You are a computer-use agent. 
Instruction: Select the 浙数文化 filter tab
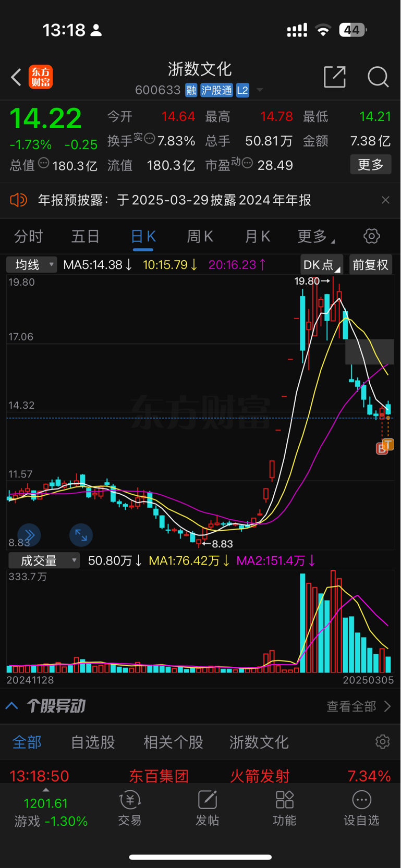[x=259, y=742]
